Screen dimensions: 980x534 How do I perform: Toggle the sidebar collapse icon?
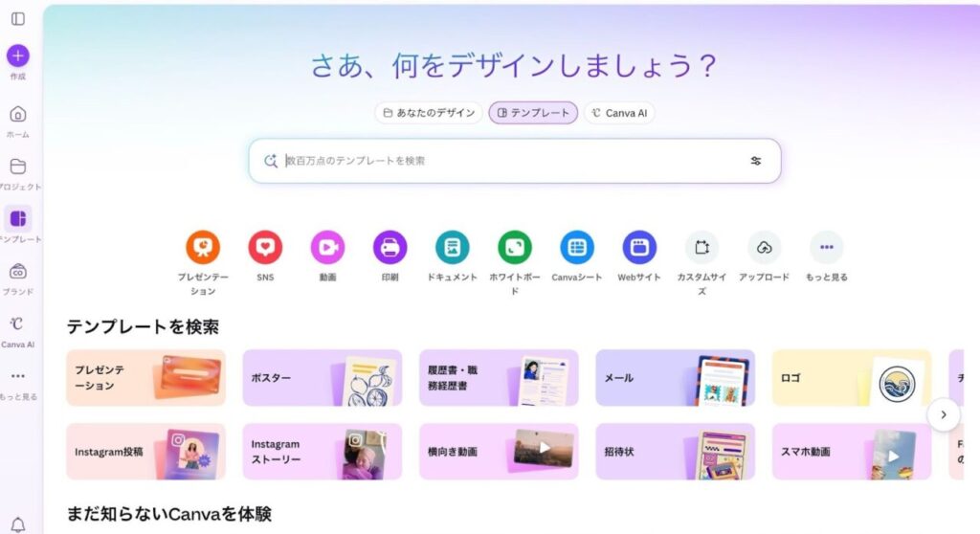click(x=18, y=19)
